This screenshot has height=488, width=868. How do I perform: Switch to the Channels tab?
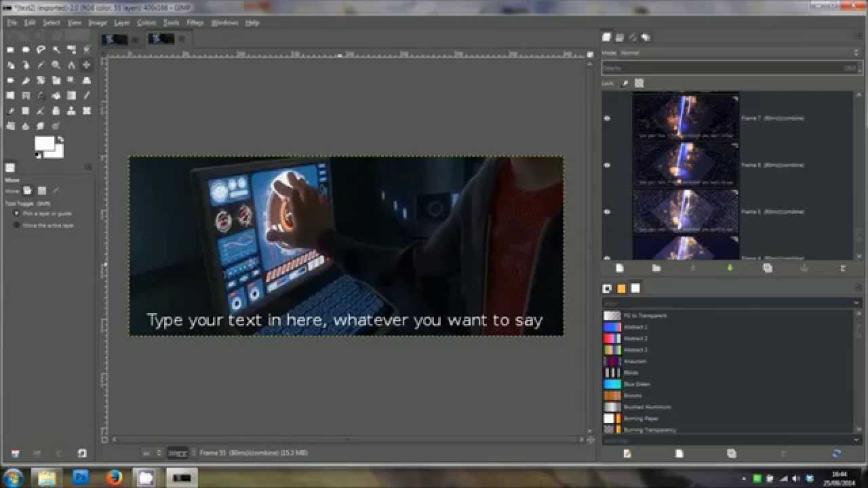(x=620, y=37)
